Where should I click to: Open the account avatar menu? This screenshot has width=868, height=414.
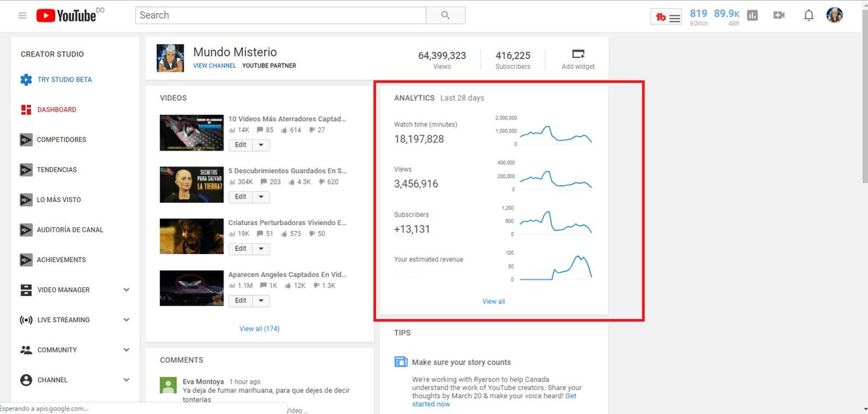(x=835, y=15)
